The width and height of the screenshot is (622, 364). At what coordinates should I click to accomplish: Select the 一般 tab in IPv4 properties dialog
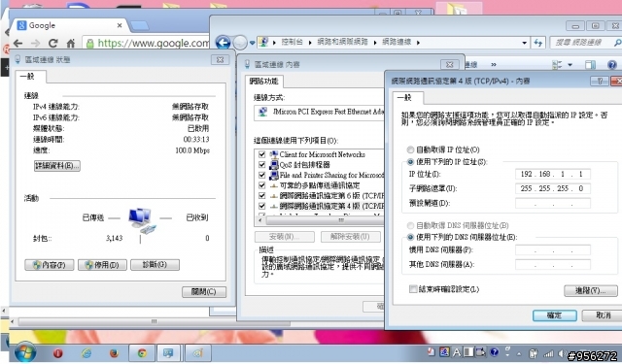pyautogui.click(x=408, y=97)
